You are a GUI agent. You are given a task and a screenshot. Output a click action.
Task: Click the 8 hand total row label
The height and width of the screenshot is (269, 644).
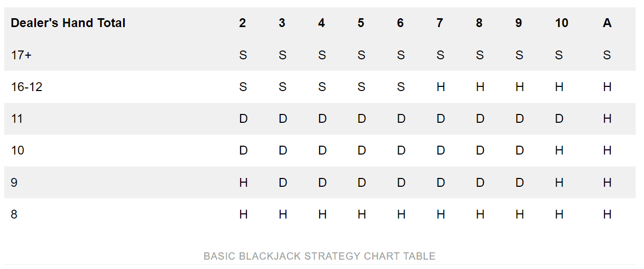[14, 214]
